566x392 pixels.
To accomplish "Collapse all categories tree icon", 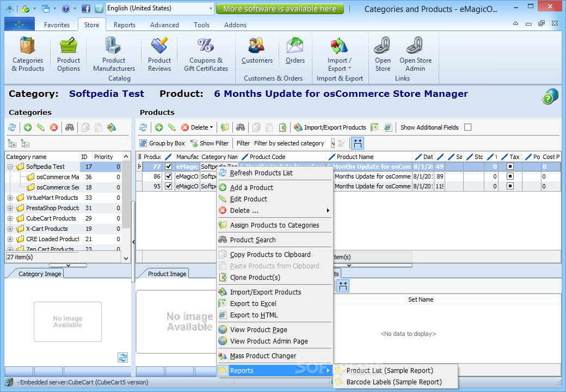I will [25, 144].
